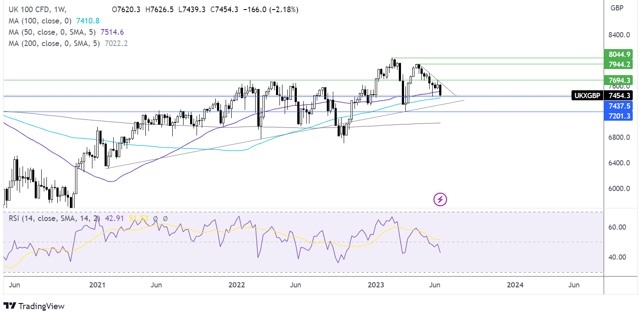The height and width of the screenshot is (313, 644).
Task: Click the 2023 time axis label
Action: 376,285
